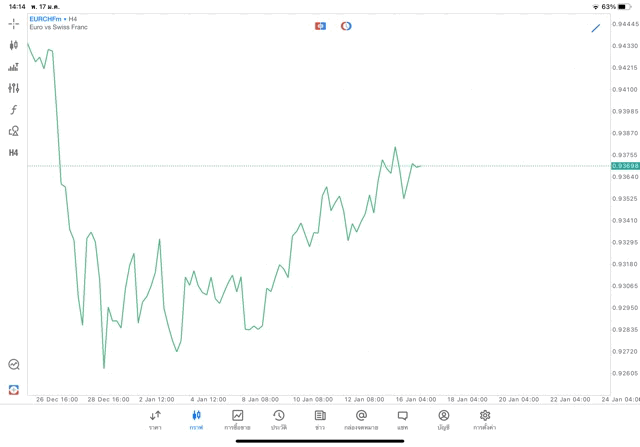Open chart settings sliders icon
Viewport: 640px width, 447px height.
(14, 88)
